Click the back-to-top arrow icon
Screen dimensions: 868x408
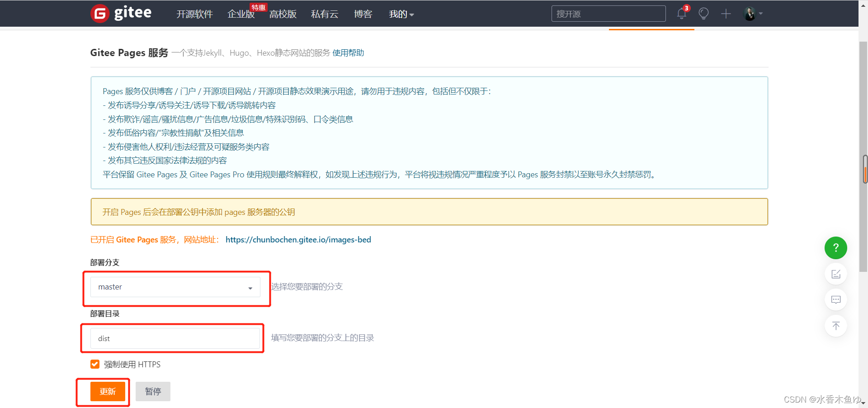836,326
